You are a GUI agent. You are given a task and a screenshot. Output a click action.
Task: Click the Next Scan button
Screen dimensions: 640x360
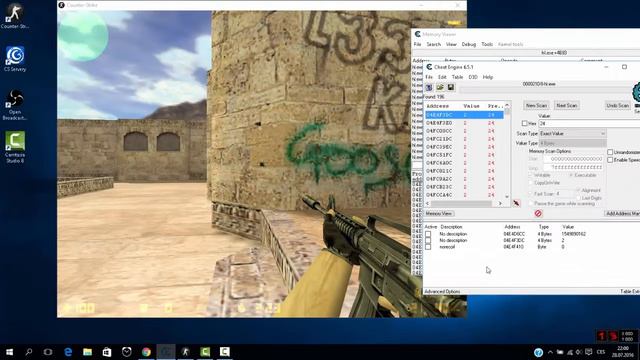tap(567, 106)
